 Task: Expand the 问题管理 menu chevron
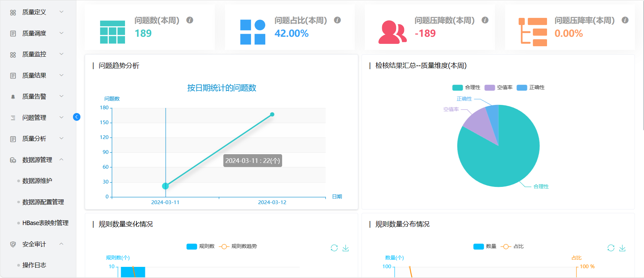[x=61, y=117]
